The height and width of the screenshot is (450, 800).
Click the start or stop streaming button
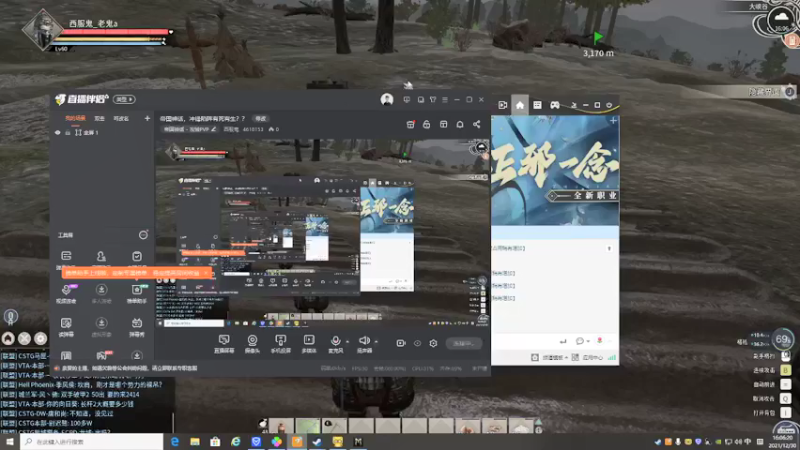463,343
